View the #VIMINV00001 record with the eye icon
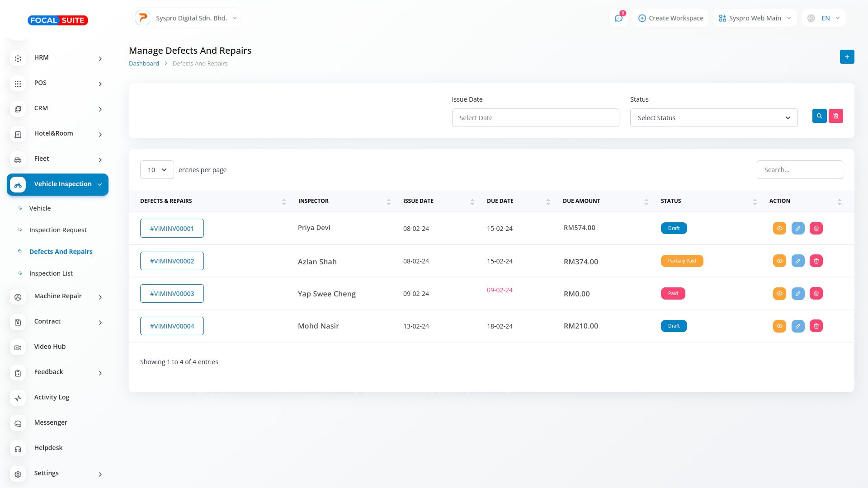 tap(779, 229)
